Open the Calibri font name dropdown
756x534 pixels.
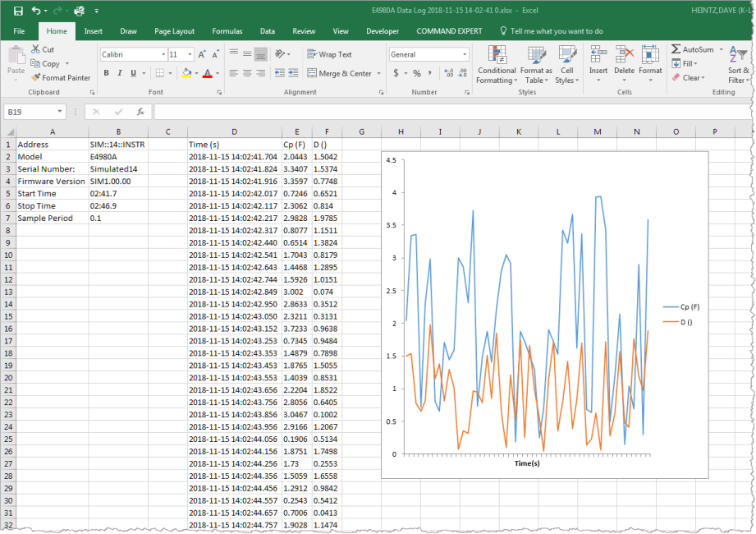pos(163,54)
